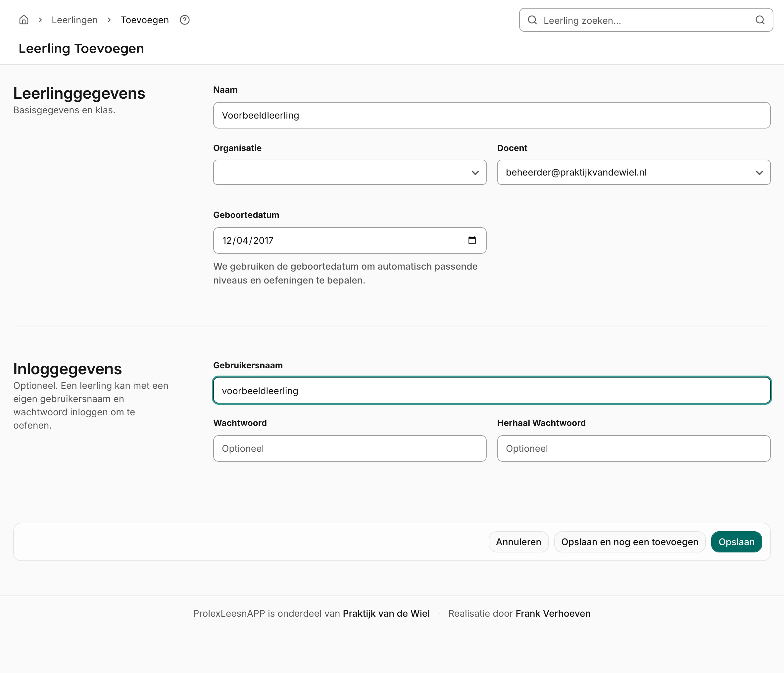Click Opslaan en nog een toevoegen

[630, 542]
